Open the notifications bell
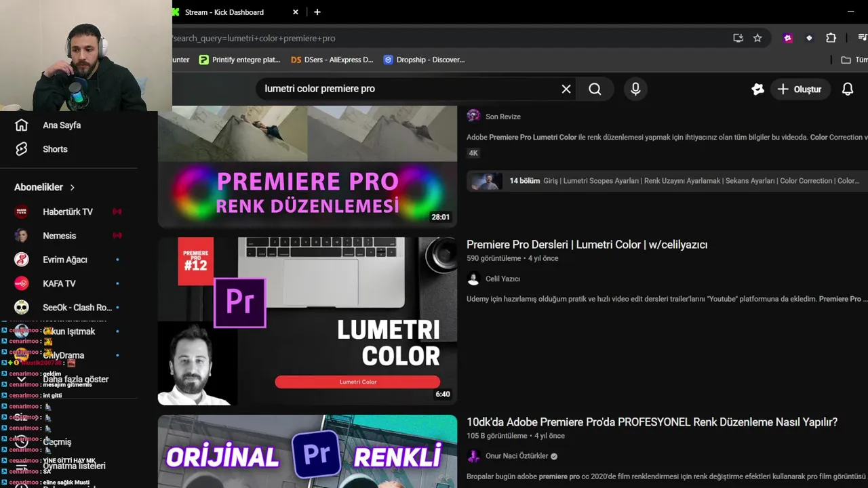Viewport: 868px width, 488px height. (x=848, y=89)
